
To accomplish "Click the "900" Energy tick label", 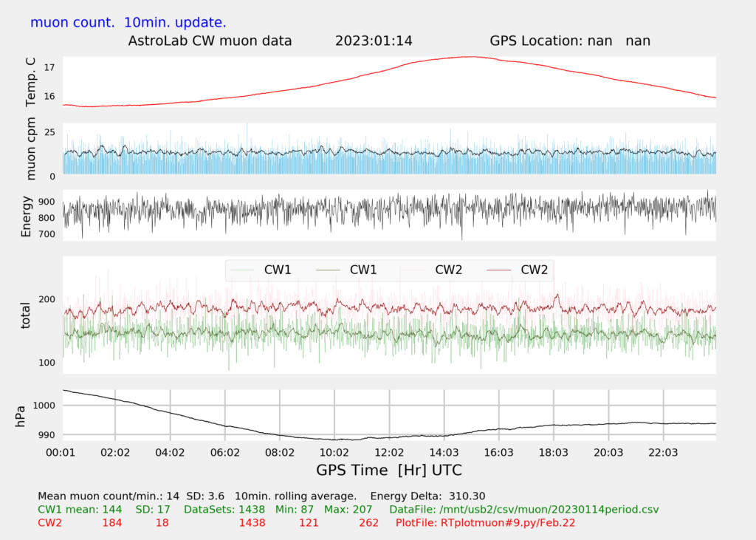I will 47,202.
